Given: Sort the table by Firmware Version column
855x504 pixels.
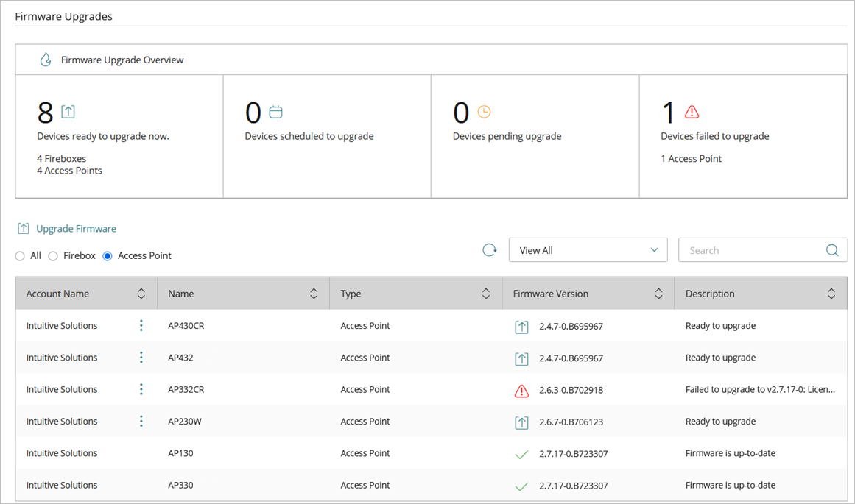Looking at the screenshot, I should pyautogui.click(x=658, y=293).
